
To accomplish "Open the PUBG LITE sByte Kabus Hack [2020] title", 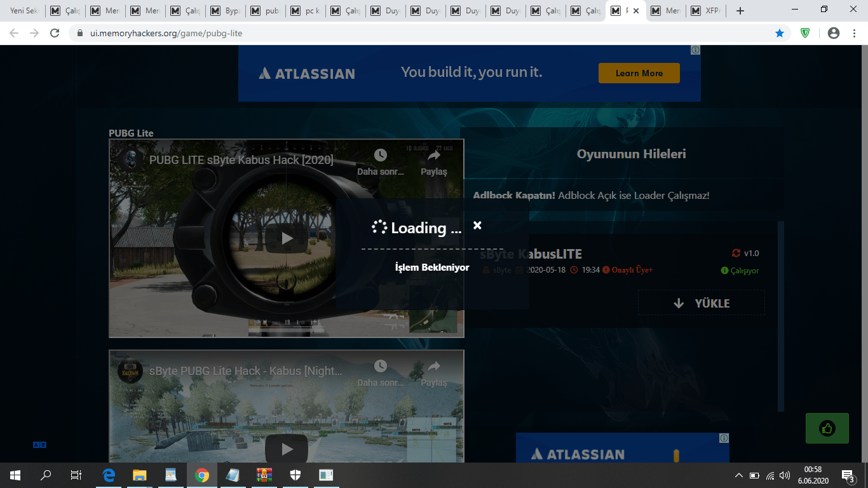I will click(241, 160).
